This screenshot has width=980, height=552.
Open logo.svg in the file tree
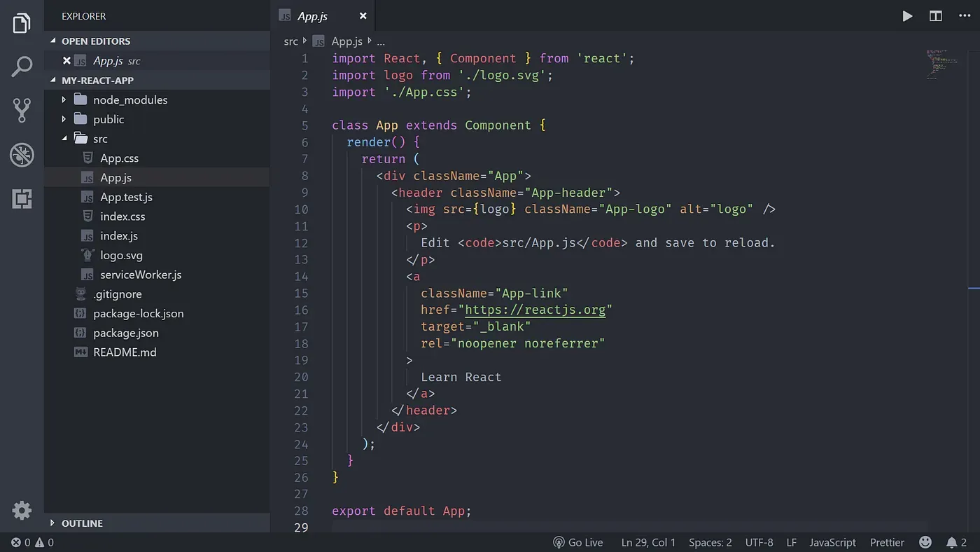coord(121,255)
